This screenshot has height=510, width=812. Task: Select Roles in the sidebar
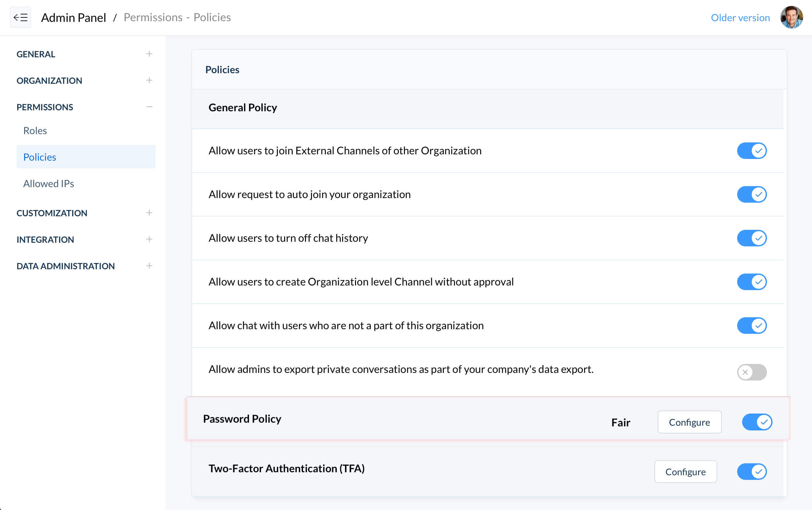(x=35, y=130)
